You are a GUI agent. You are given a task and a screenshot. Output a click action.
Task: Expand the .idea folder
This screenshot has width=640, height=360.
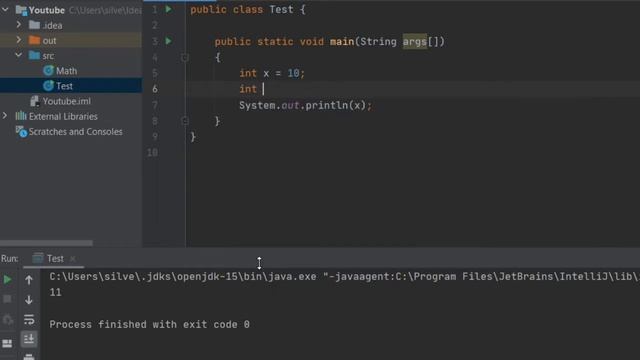pos(19,25)
